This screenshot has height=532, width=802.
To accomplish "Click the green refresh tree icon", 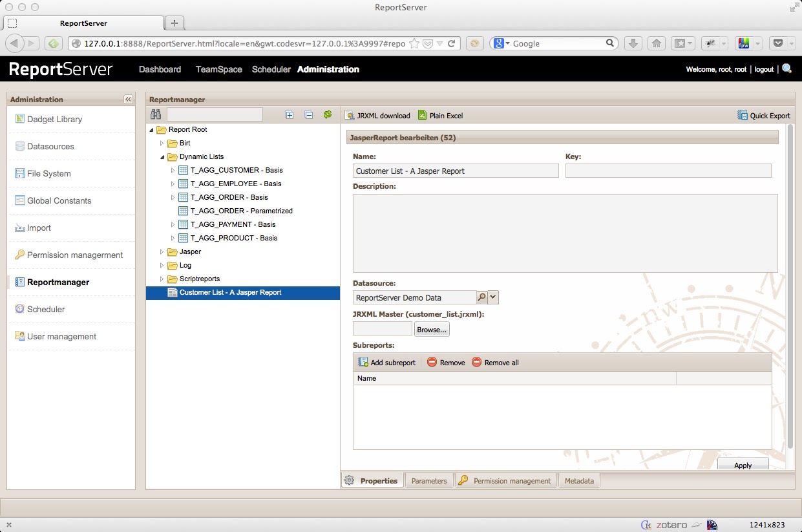I will 328,114.
